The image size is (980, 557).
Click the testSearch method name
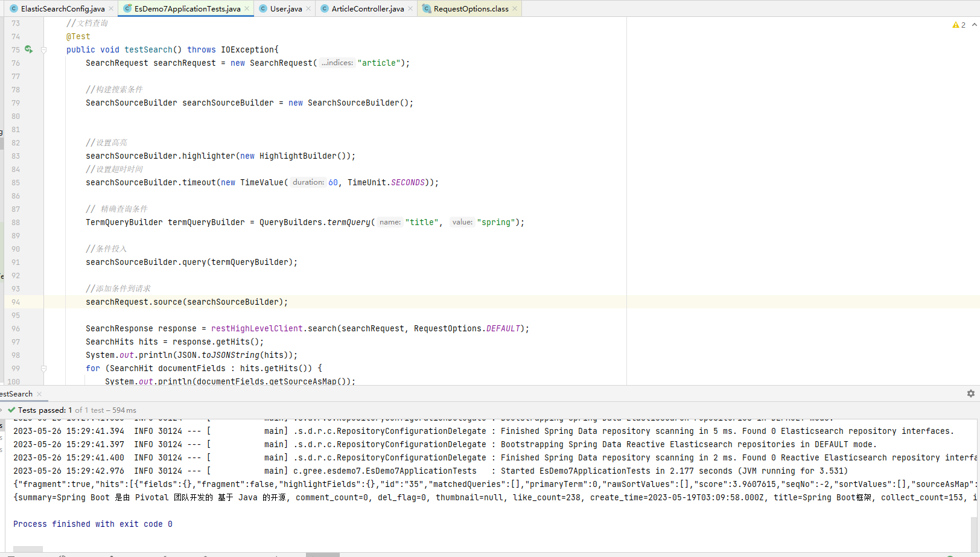(148, 49)
